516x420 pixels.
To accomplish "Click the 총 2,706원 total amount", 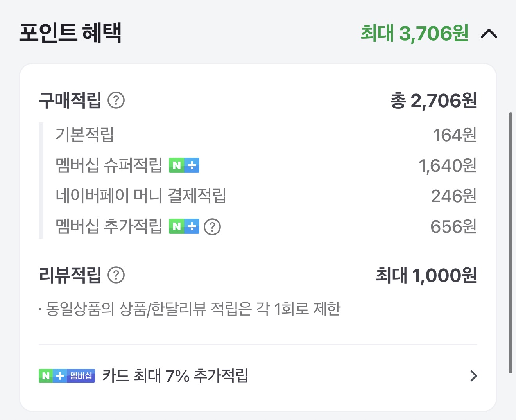I will coord(434,101).
